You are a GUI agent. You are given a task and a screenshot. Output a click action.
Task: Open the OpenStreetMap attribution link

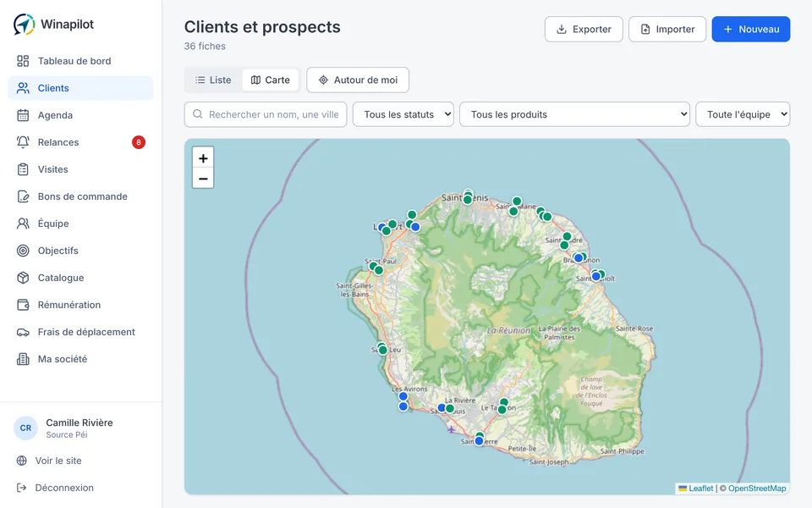757,489
